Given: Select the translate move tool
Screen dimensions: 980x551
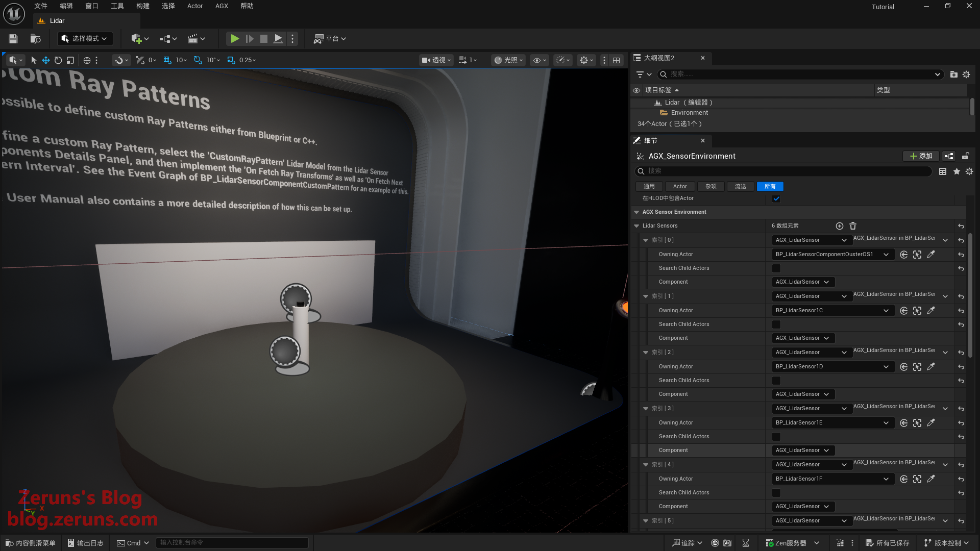Looking at the screenshot, I should tap(46, 60).
